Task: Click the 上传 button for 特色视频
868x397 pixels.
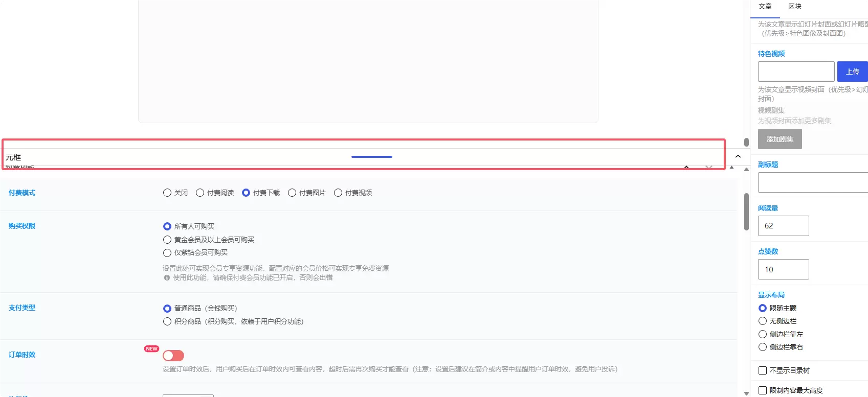Action: (853, 72)
